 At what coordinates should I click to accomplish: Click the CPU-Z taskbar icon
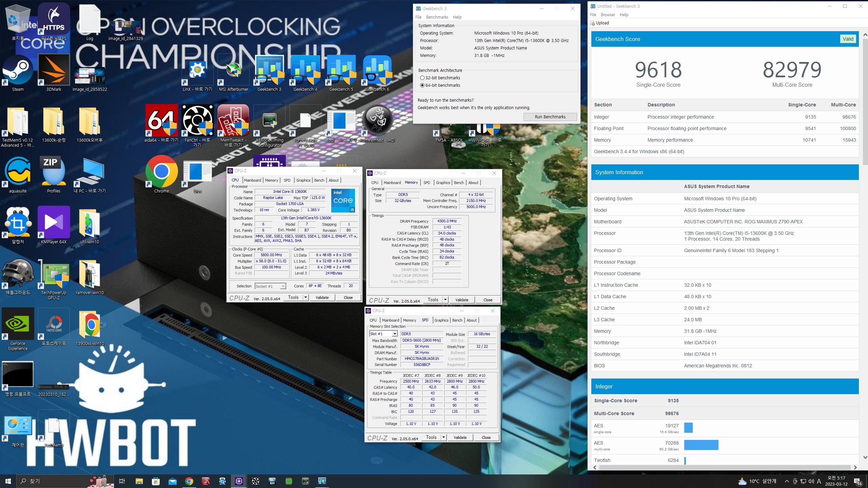(x=239, y=481)
